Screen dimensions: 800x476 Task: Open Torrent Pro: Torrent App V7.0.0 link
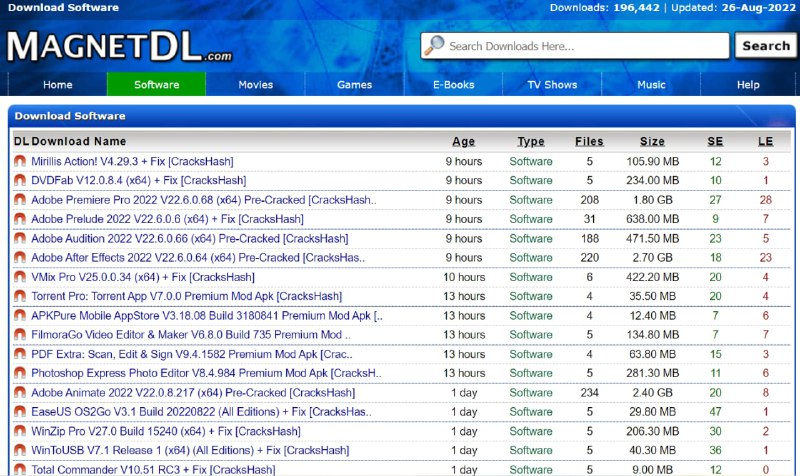[186, 296]
